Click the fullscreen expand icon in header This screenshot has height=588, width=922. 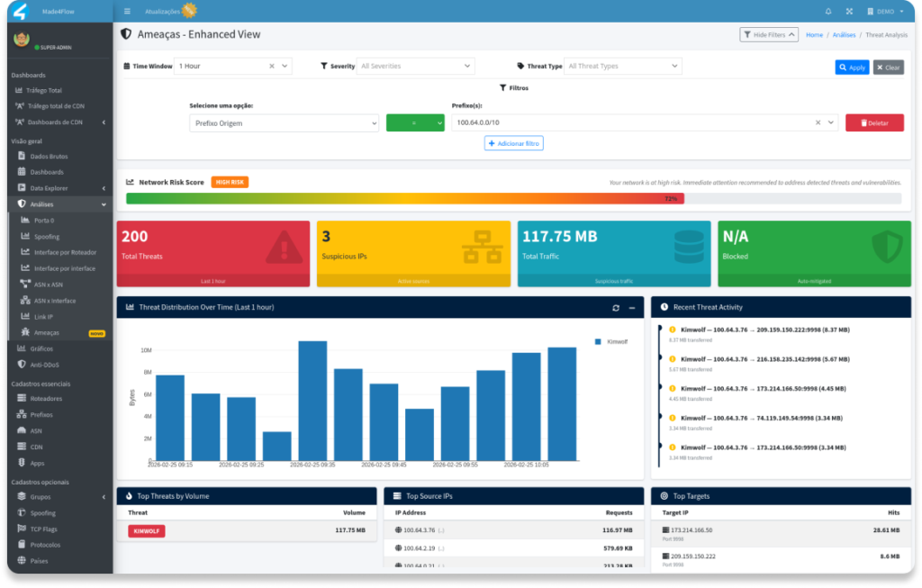849,12
